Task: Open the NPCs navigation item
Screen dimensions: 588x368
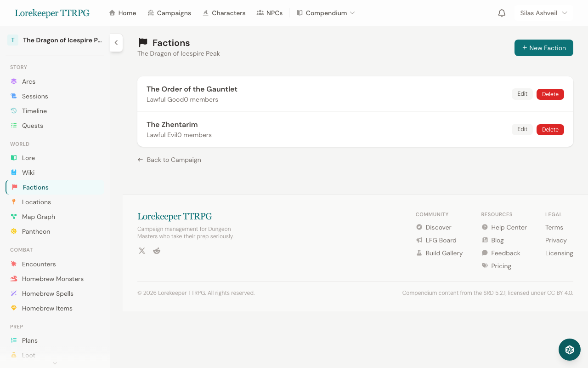Action: (270, 13)
